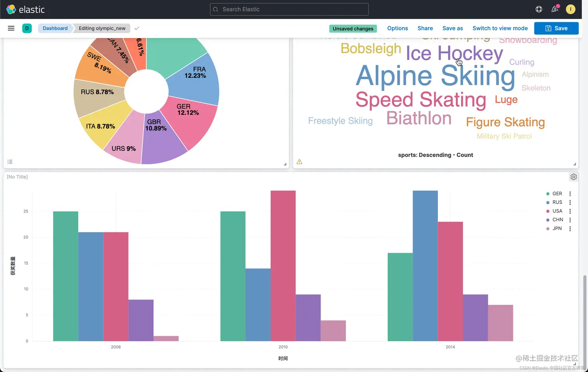
Task: Click the CHN legend label
Action: pos(558,220)
